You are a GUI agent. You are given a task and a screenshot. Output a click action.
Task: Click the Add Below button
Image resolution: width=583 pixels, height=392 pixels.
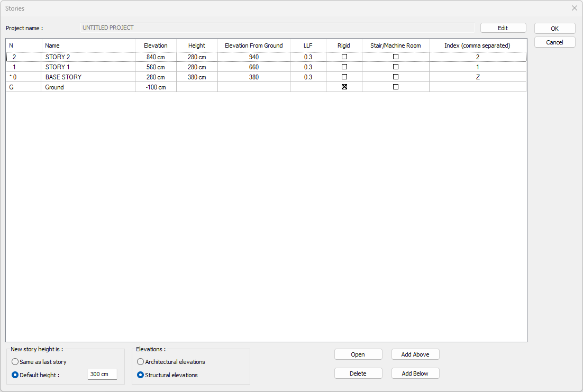pyautogui.click(x=415, y=373)
